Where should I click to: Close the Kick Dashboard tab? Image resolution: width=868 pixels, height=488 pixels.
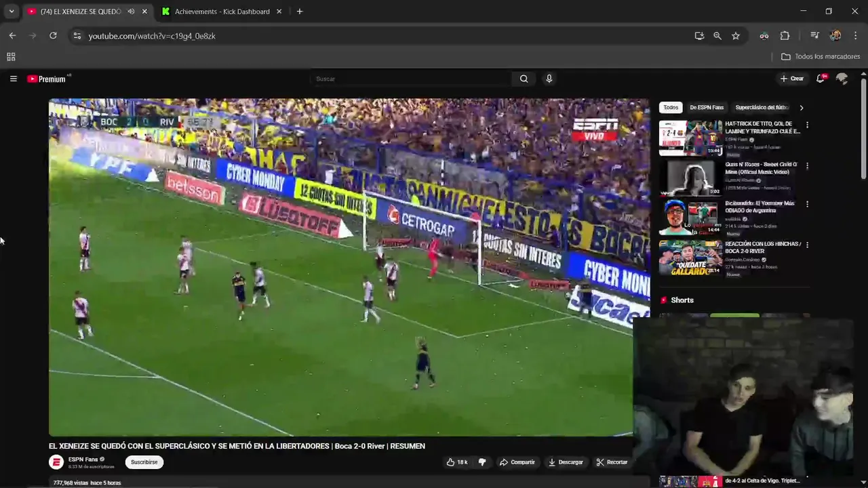pos(279,12)
